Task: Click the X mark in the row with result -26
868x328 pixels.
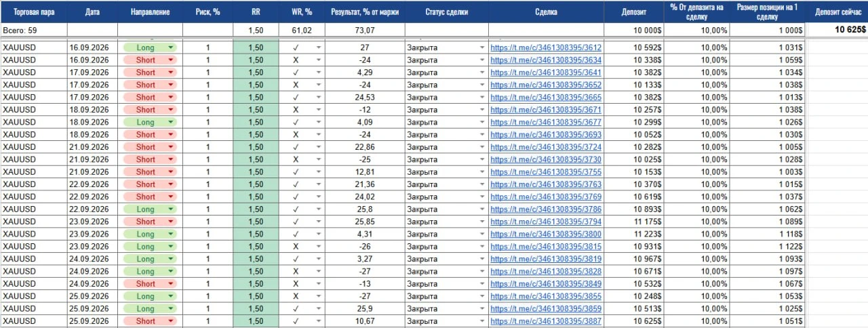Action: pyautogui.click(x=295, y=247)
